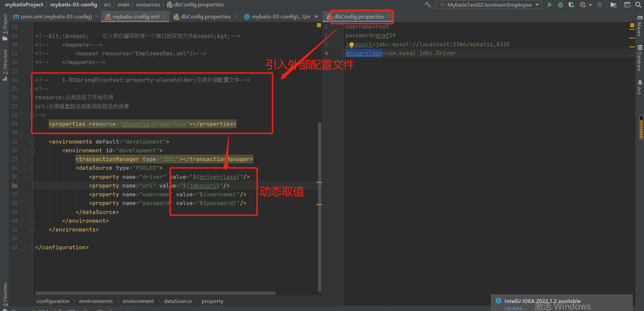The height and width of the screenshot is (311, 644).
Task: Click mybatisProject in navigation bar
Action: click(x=24, y=5)
